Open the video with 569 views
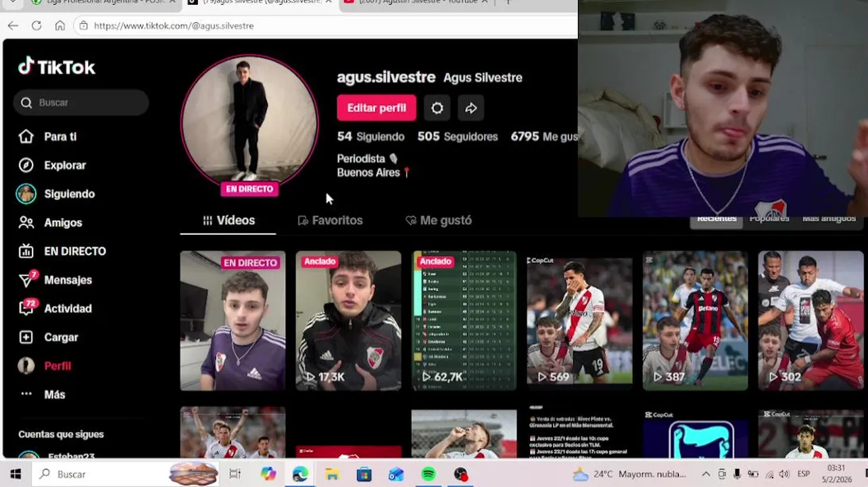 (579, 321)
